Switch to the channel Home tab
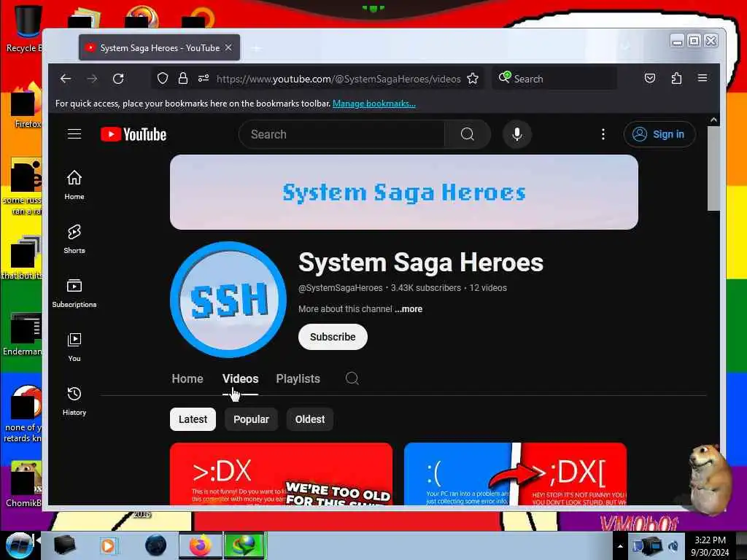This screenshot has height=560, width=747. [x=187, y=378]
